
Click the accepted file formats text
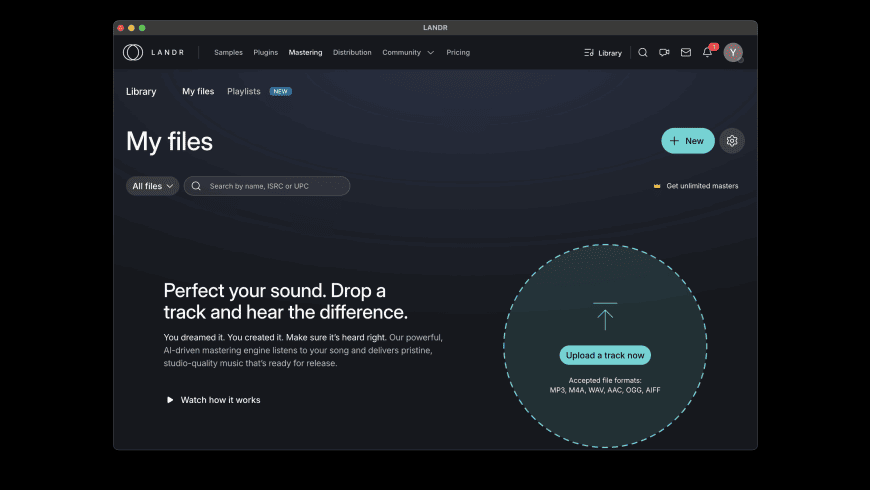coord(605,385)
